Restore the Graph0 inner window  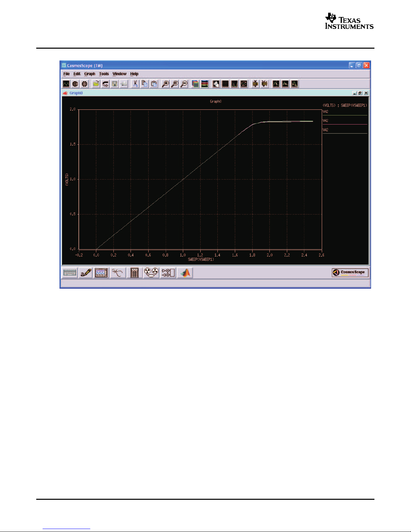click(360, 93)
